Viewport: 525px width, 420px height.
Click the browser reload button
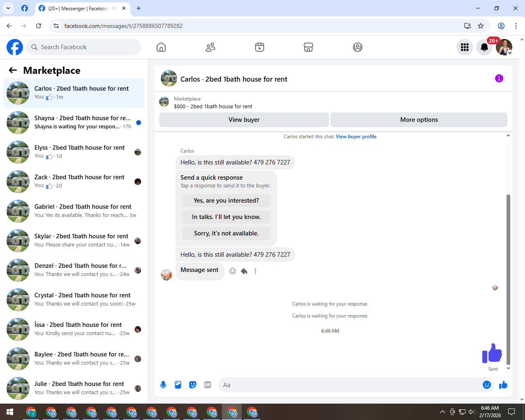pyautogui.click(x=39, y=26)
